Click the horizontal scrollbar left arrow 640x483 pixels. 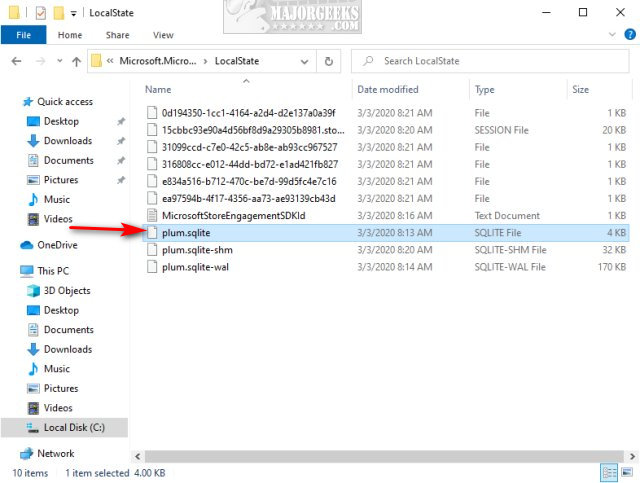pos(138,456)
